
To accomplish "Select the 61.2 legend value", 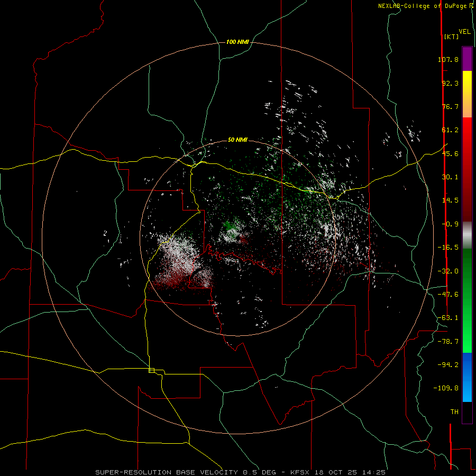I will tap(450, 130).
